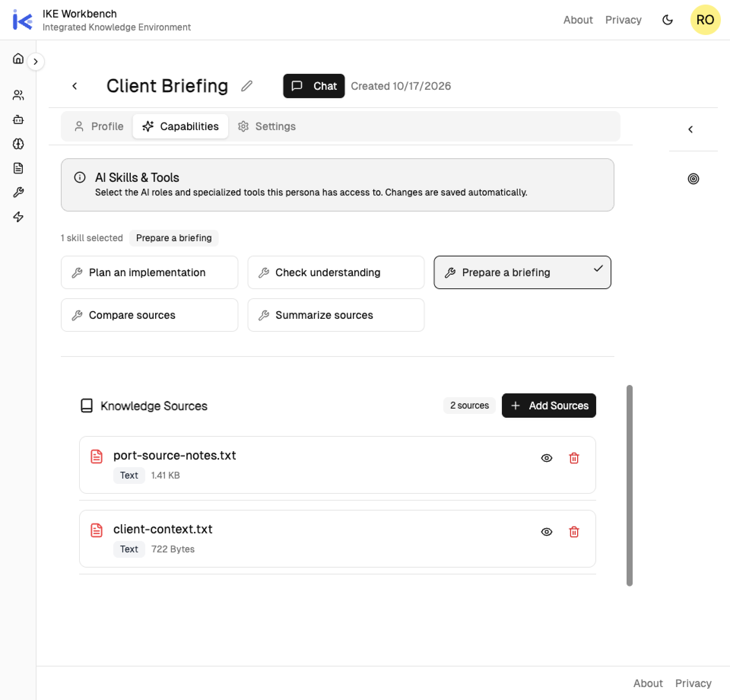The image size is (730, 700).
Task: Open the people/personas sidebar icon
Action: (18, 95)
